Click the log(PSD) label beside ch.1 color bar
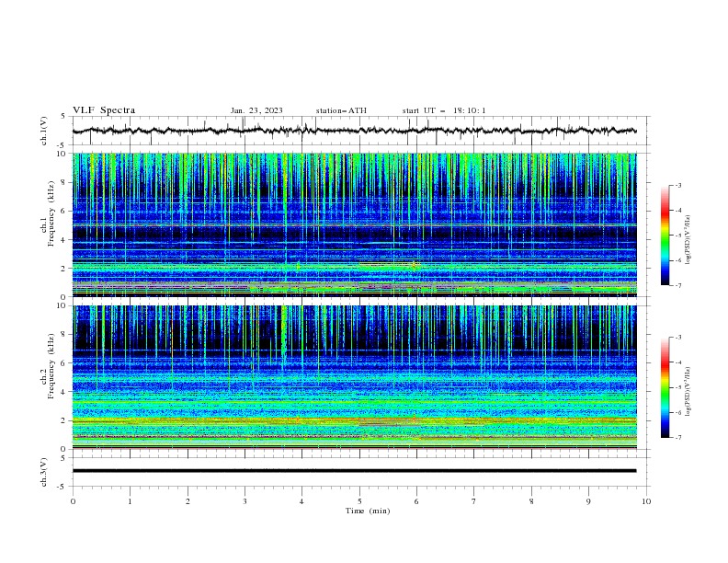This screenshot has height=563, width=728. pos(688,240)
